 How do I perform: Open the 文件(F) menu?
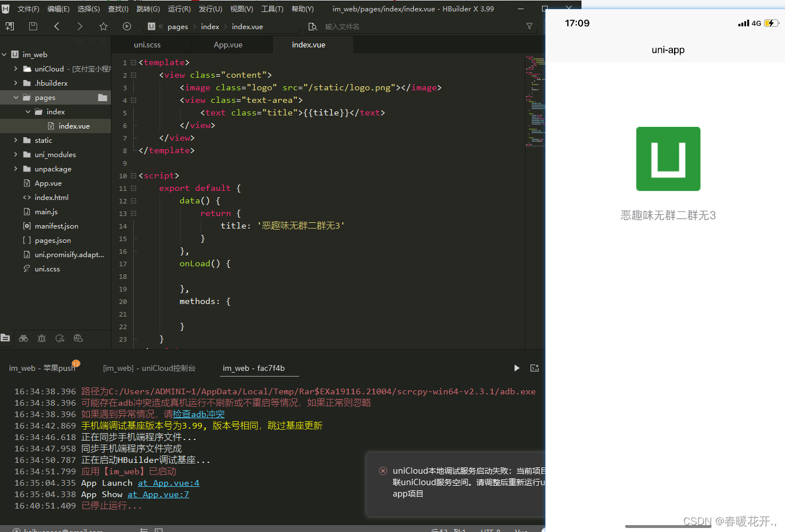click(28, 9)
